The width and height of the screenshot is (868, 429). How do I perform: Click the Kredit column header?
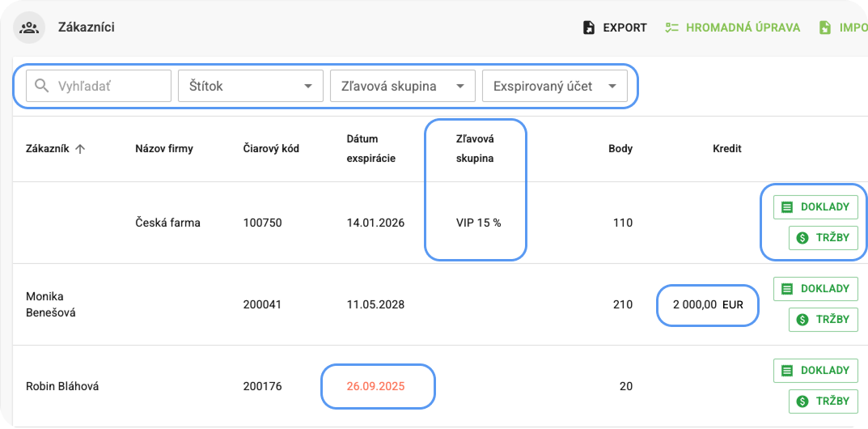pos(726,149)
